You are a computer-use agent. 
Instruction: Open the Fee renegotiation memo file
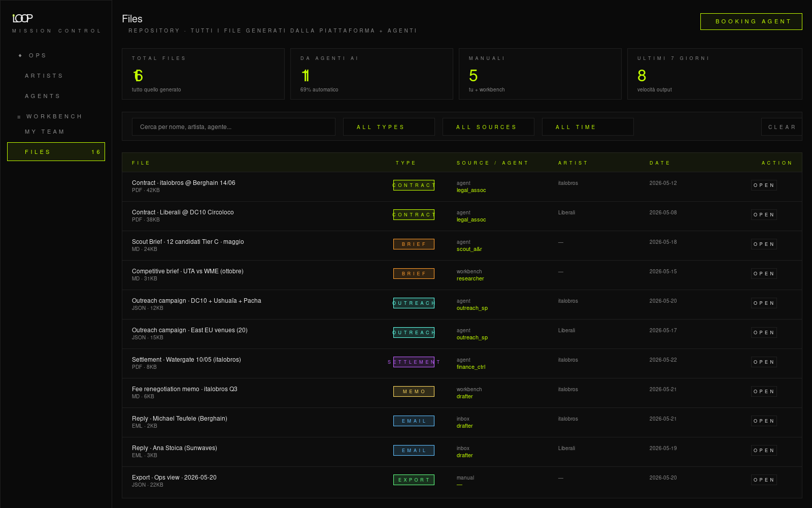coord(764,392)
